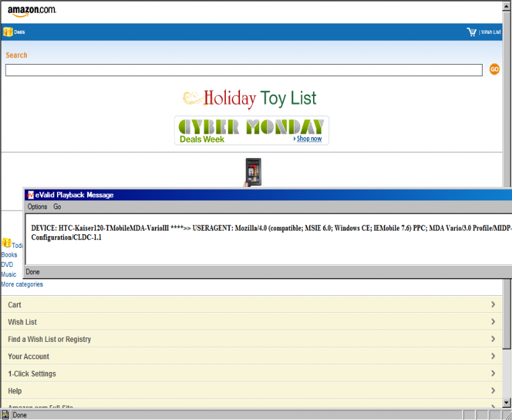Open the Deals gift box icon
Screen dimensions: 512x420
8,32
